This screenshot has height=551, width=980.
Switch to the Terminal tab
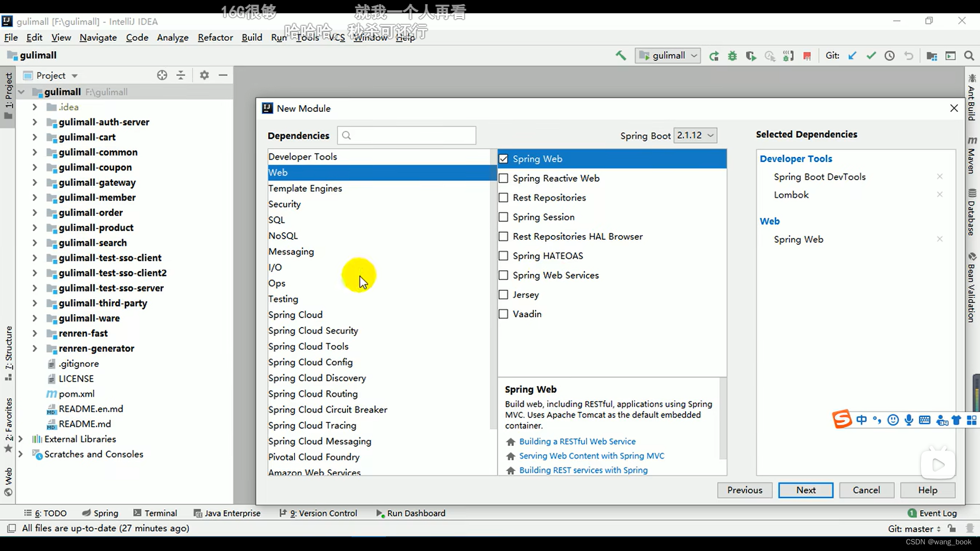155,513
